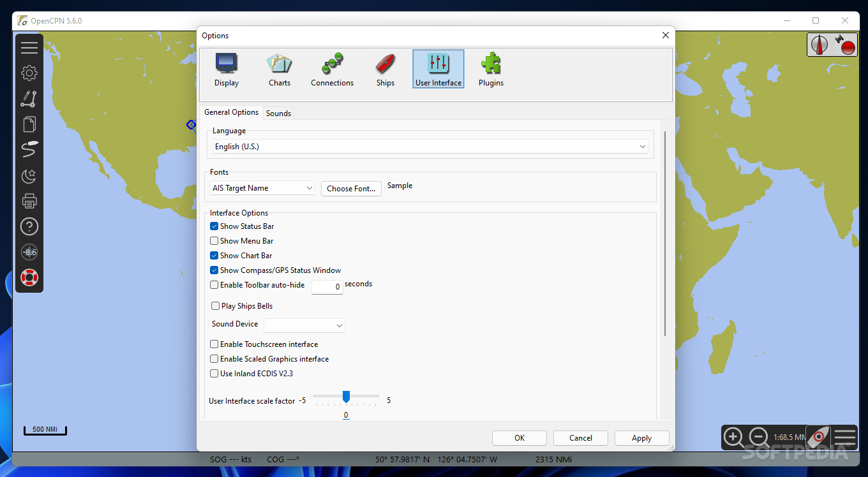Viewport: 868px width, 477px height.
Task: Click the SOG --- kts status text
Action: pyautogui.click(x=230, y=459)
